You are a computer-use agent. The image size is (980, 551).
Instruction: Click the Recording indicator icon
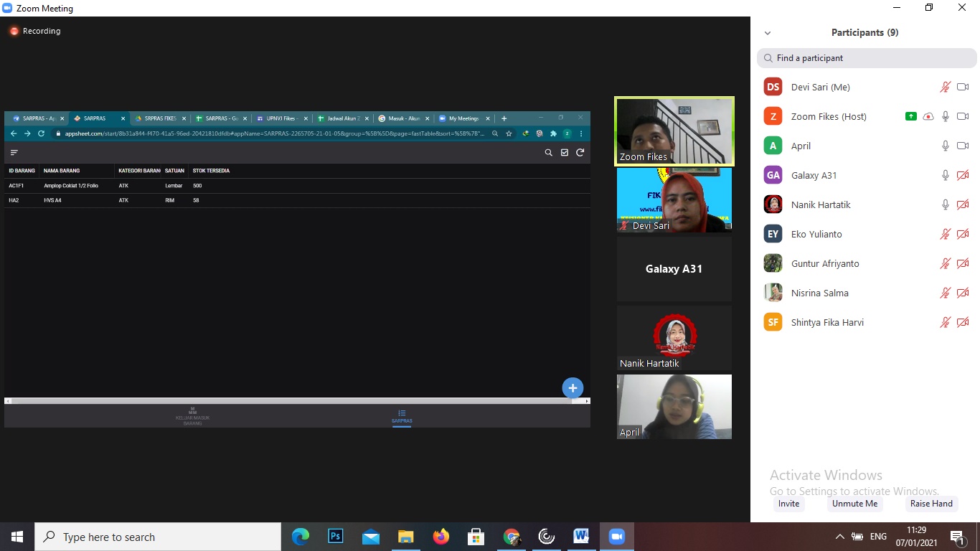(14, 32)
